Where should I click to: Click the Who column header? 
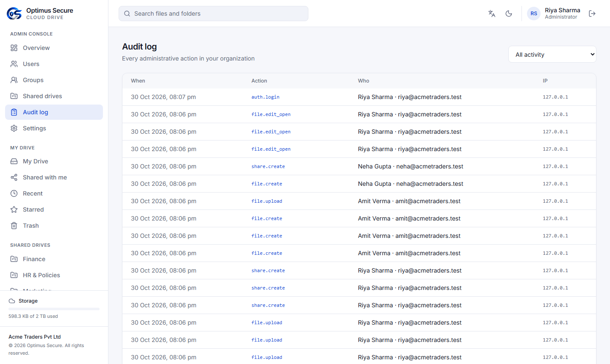(363, 81)
